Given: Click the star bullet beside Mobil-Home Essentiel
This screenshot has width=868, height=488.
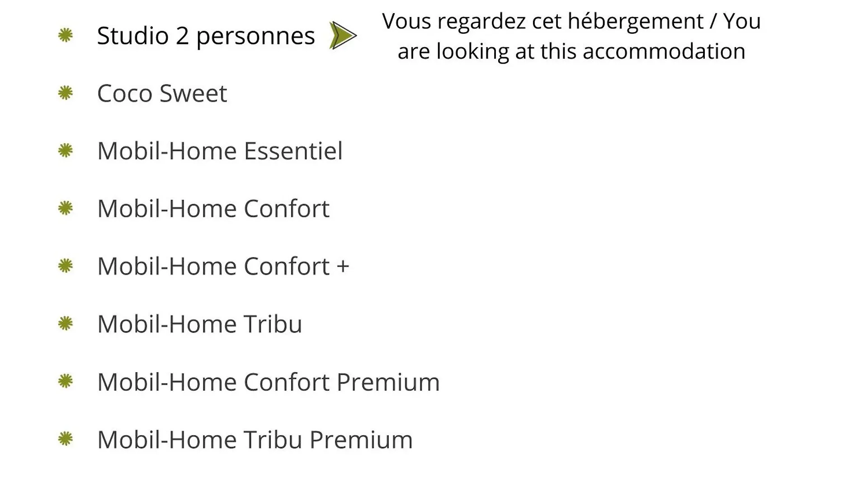Looking at the screenshot, I should pos(66,150).
